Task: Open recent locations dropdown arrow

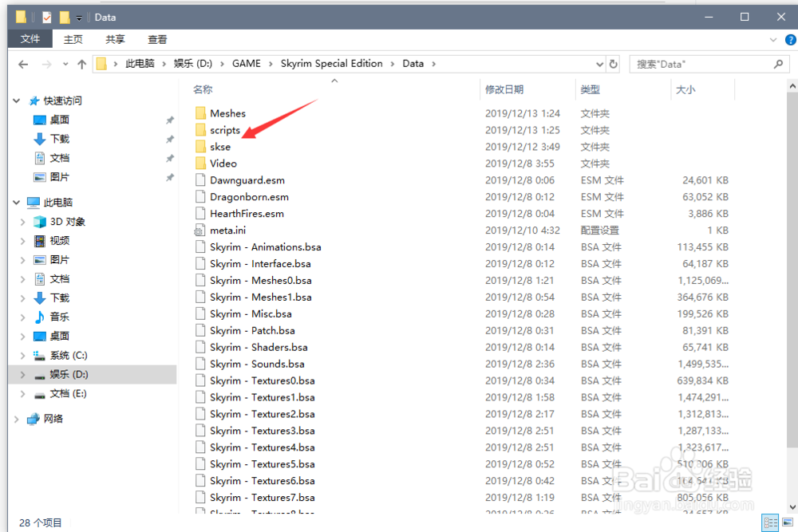Action: pyautogui.click(x=65, y=64)
